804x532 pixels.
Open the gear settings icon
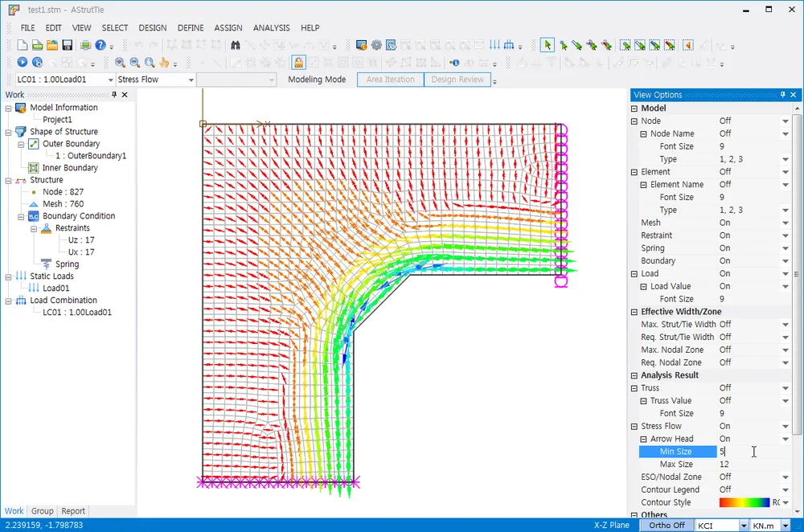376,45
